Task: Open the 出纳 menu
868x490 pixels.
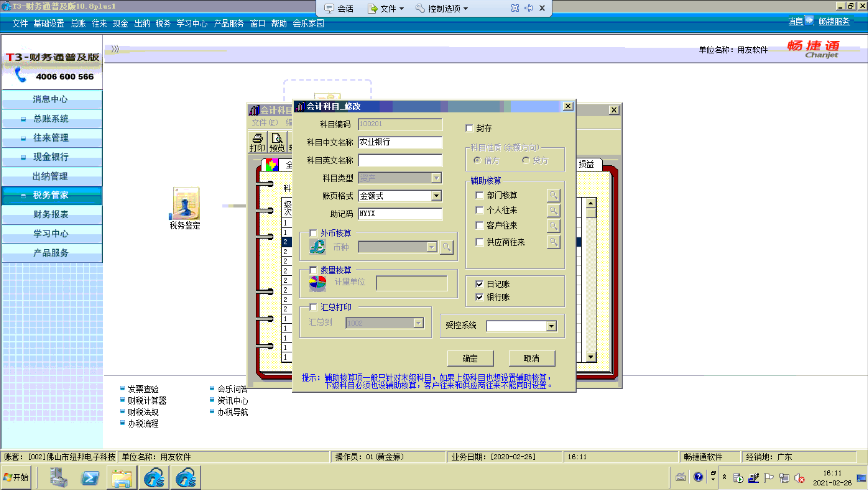Action: coord(142,24)
